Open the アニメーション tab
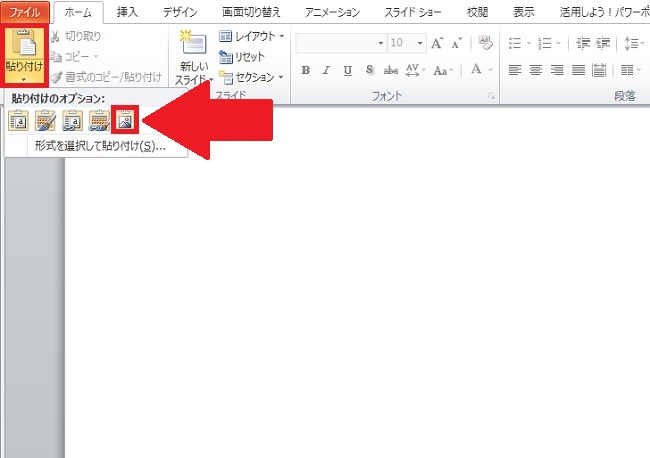This screenshot has height=458, width=650. (332, 12)
